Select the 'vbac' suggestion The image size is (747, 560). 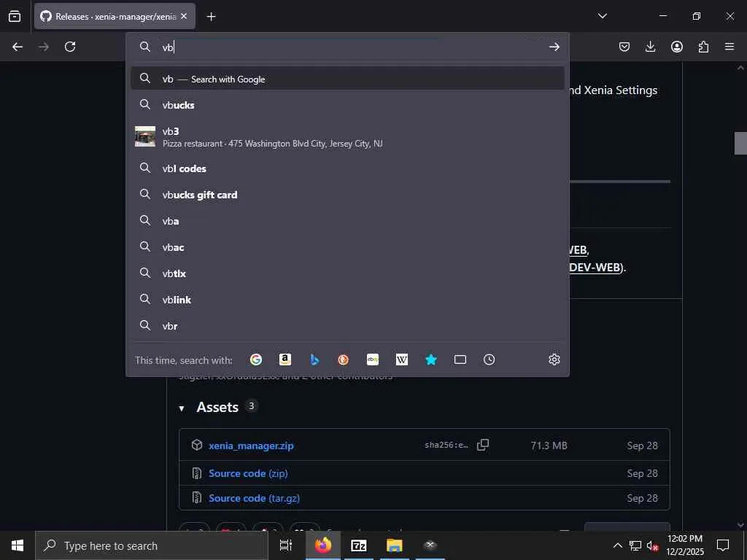click(x=348, y=246)
